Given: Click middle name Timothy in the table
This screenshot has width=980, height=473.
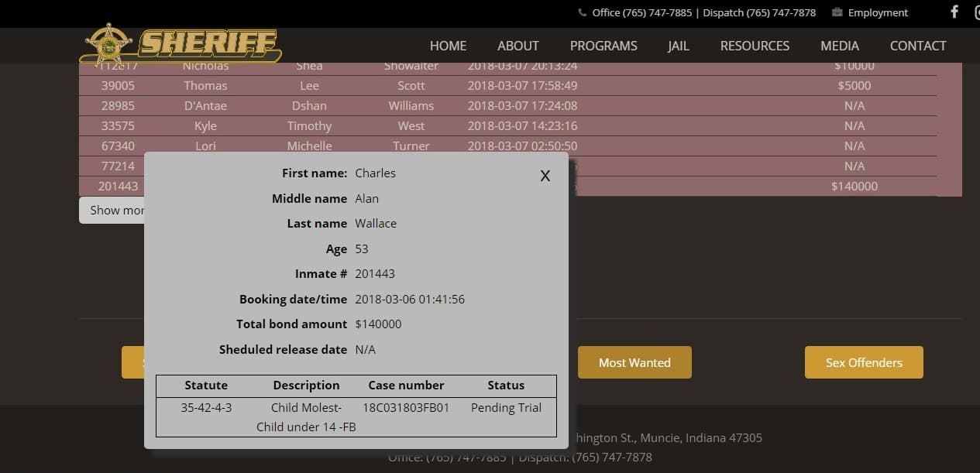Looking at the screenshot, I should tap(309, 125).
